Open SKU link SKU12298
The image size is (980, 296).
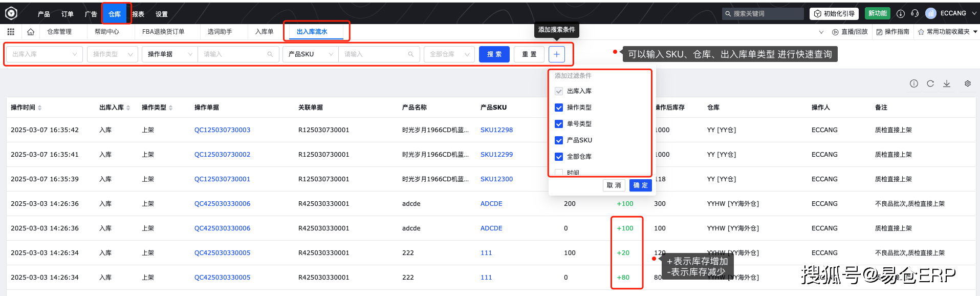pyautogui.click(x=496, y=130)
